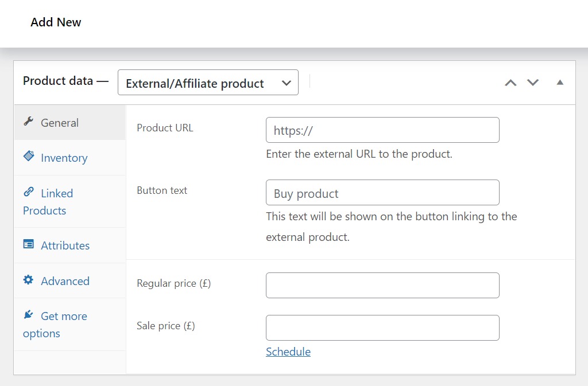588x386 pixels.
Task: Collapse the Product data panel with the triangle
Action: click(560, 82)
